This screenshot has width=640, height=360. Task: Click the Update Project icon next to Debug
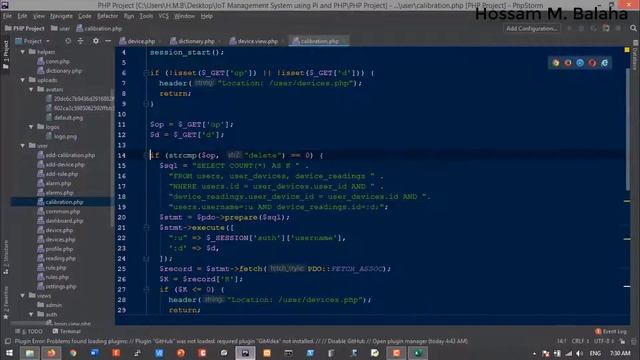tap(593, 28)
